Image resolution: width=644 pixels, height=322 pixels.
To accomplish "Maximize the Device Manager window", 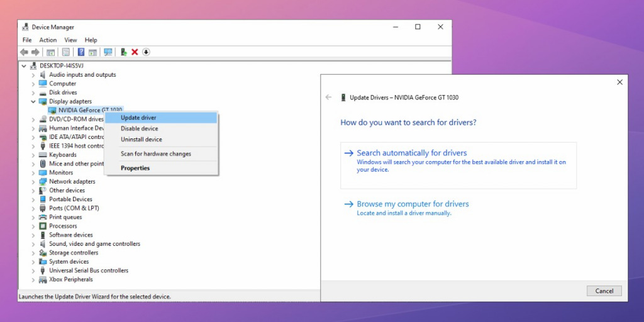I will tap(418, 27).
